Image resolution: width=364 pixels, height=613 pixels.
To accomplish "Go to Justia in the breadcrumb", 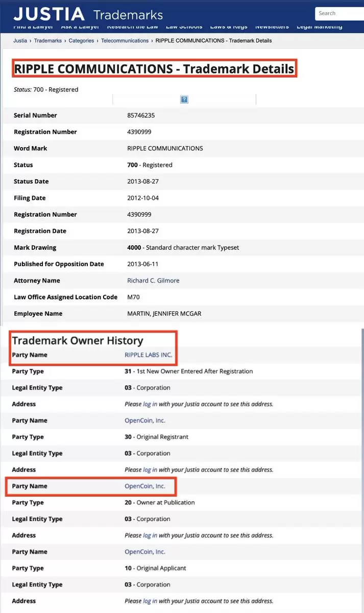I will (20, 40).
